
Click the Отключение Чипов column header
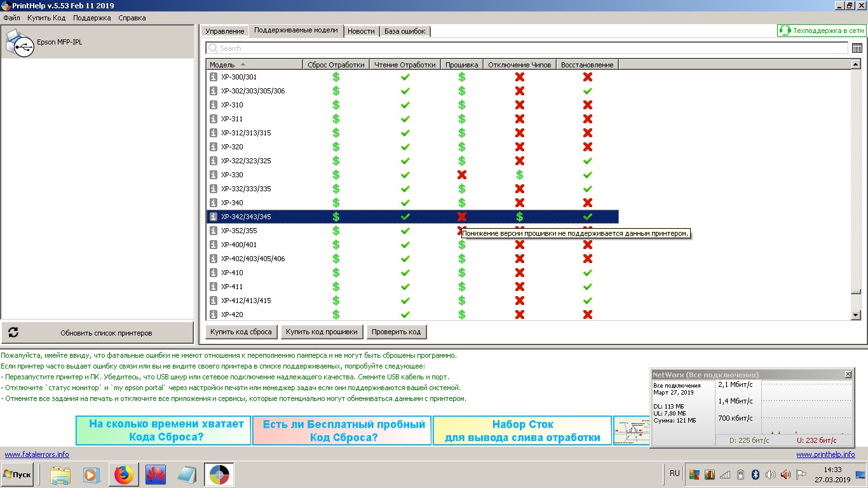(x=520, y=65)
